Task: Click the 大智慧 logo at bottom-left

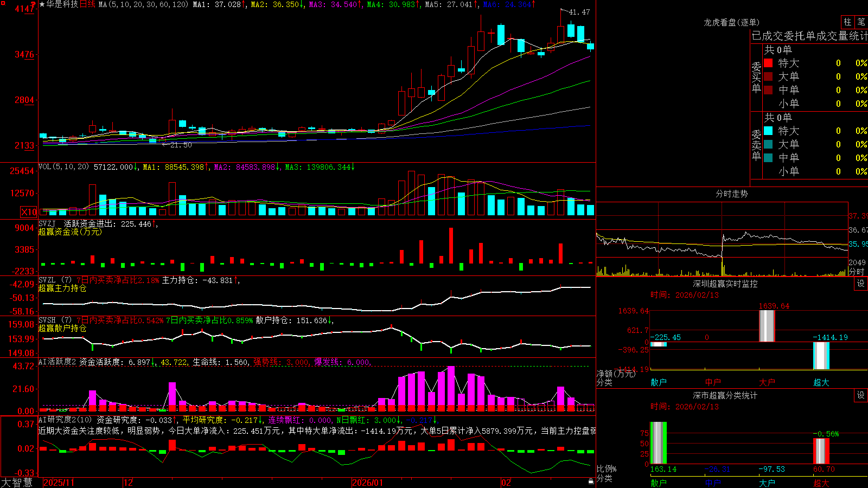Action: [17, 483]
